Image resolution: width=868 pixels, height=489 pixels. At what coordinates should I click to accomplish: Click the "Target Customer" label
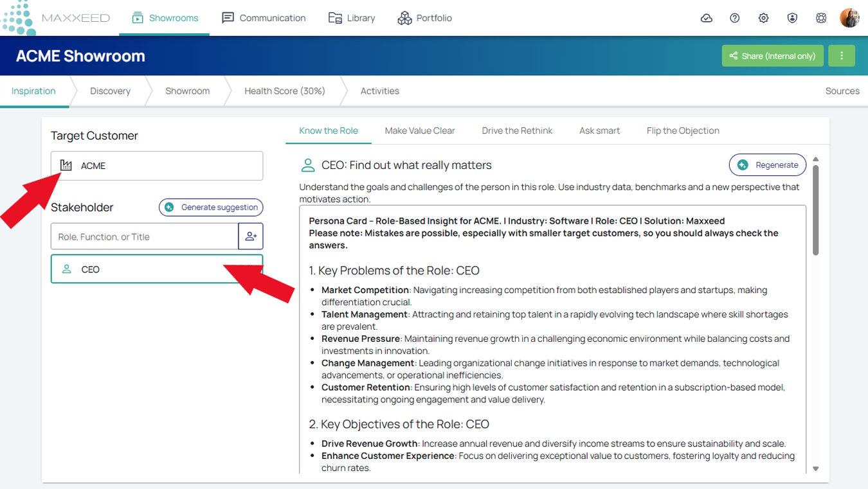[x=95, y=136]
